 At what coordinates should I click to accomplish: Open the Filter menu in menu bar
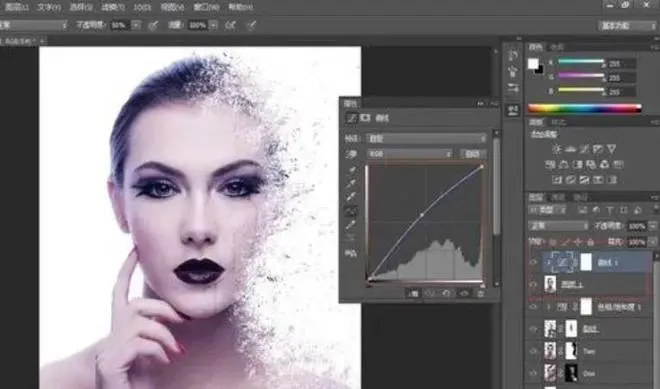pos(113,7)
